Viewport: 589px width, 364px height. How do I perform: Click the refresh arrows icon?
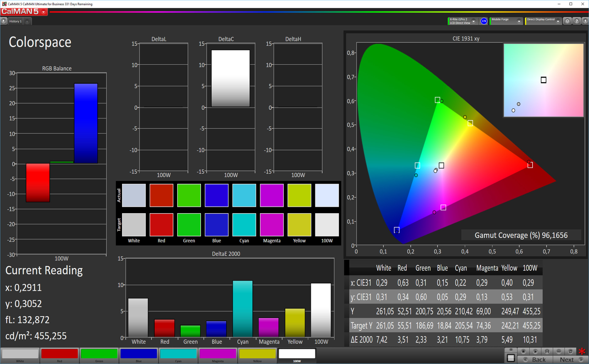[570, 351]
